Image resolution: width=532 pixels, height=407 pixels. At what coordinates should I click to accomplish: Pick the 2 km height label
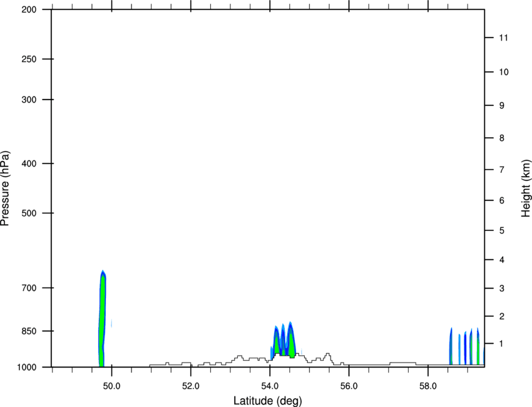(x=502, y=316)
